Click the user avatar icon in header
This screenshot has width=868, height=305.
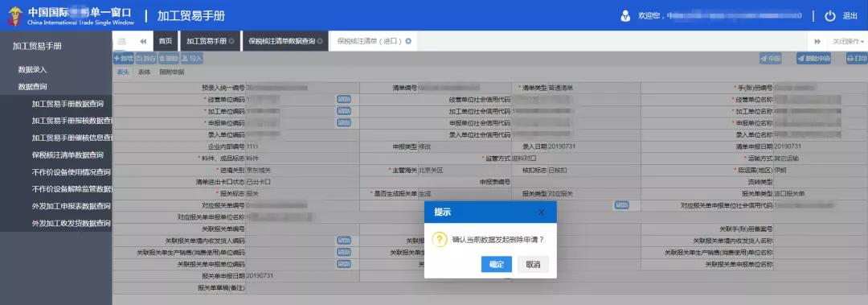coord(625,15)
